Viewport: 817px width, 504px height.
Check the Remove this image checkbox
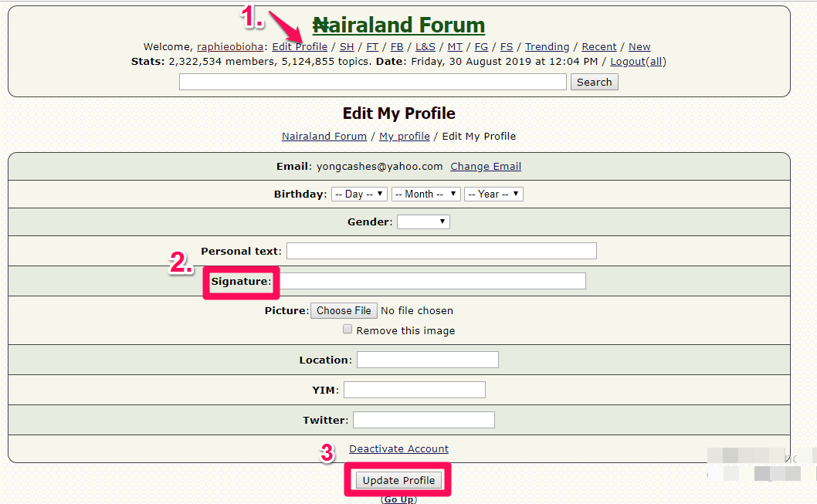347,330
